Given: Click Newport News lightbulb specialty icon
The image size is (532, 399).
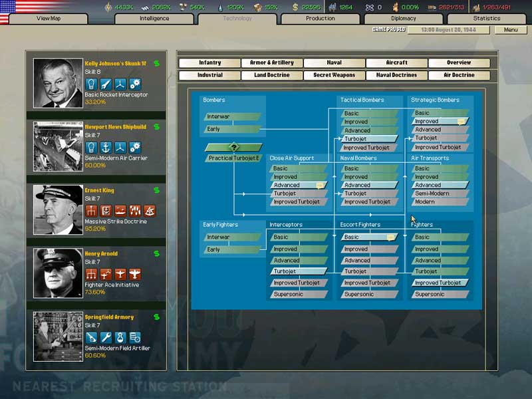Looking at the screenshot, I should point(91,147).
